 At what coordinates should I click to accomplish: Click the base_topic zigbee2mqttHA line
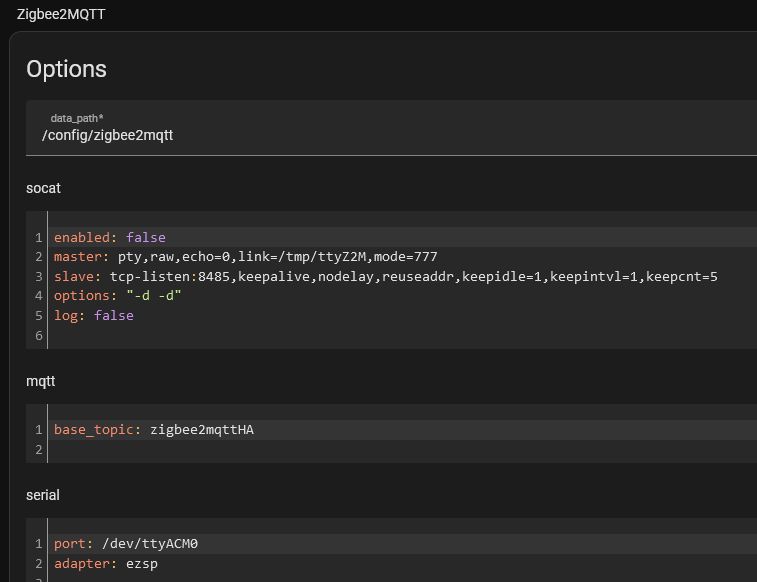click(x=403, y=430)
